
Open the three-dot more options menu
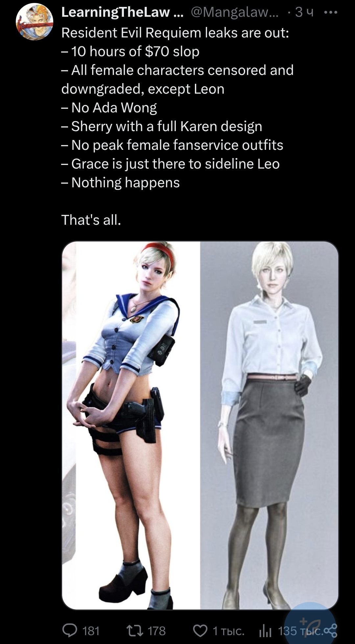click(x=330, y=13)
